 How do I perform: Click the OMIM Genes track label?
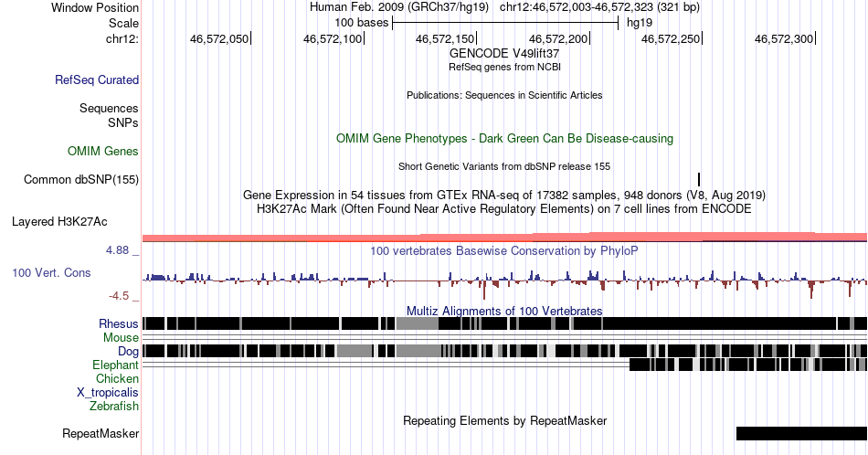pos(103,151)
